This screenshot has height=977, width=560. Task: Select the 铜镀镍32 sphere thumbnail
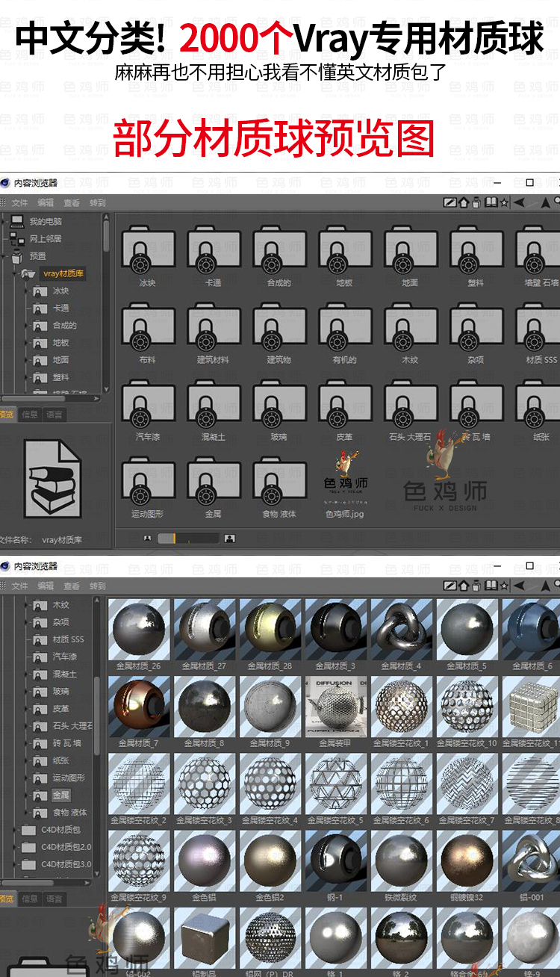pos(467,860)
